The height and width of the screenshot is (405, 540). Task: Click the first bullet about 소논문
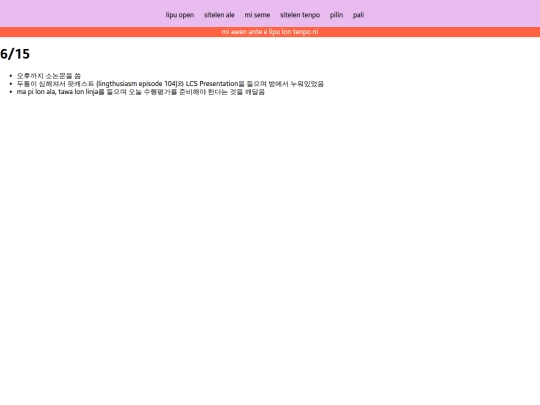(x=49, y=76)
